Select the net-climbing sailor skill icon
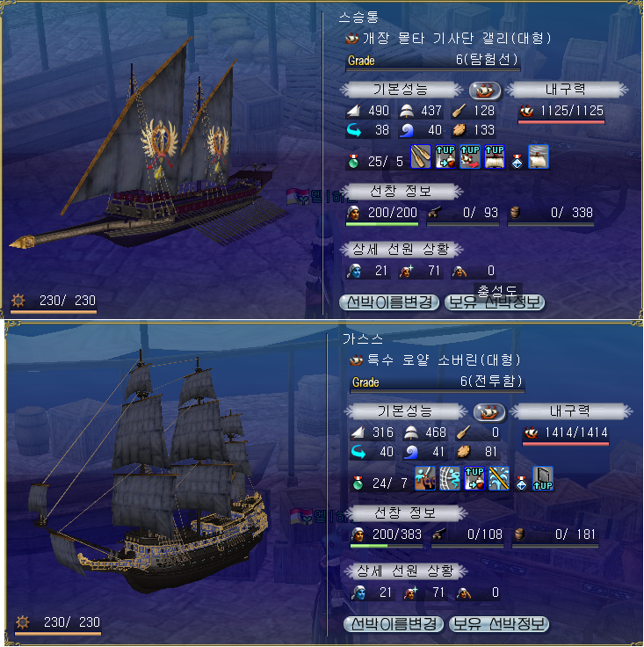Screen dimensions: 644x647 click(450, 478)
